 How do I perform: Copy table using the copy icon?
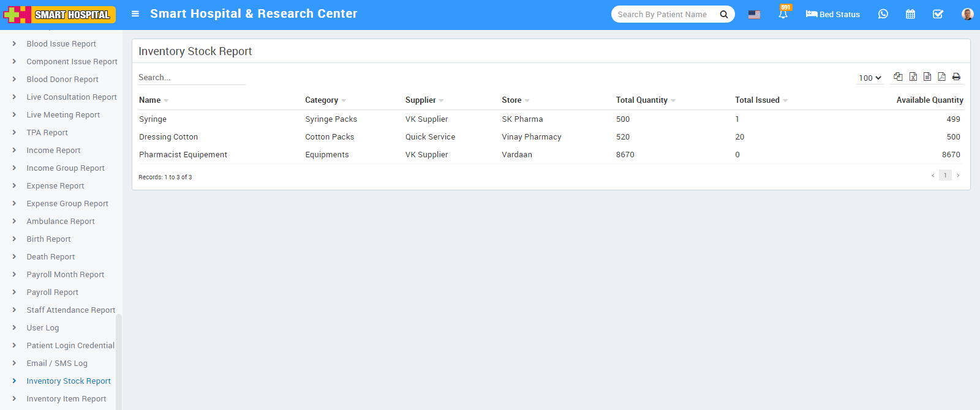(x=898, y=76)
